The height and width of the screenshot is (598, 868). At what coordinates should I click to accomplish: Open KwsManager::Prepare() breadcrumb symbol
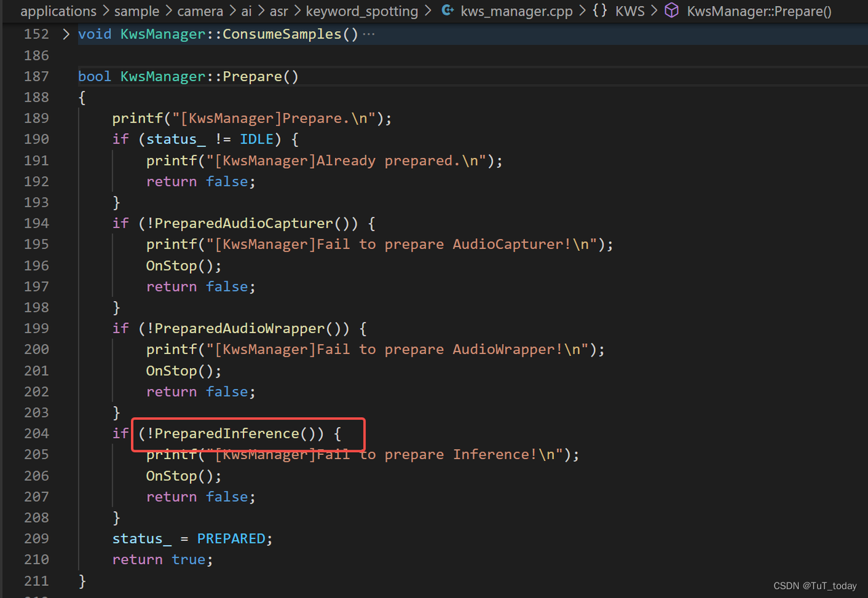[759, 11]
